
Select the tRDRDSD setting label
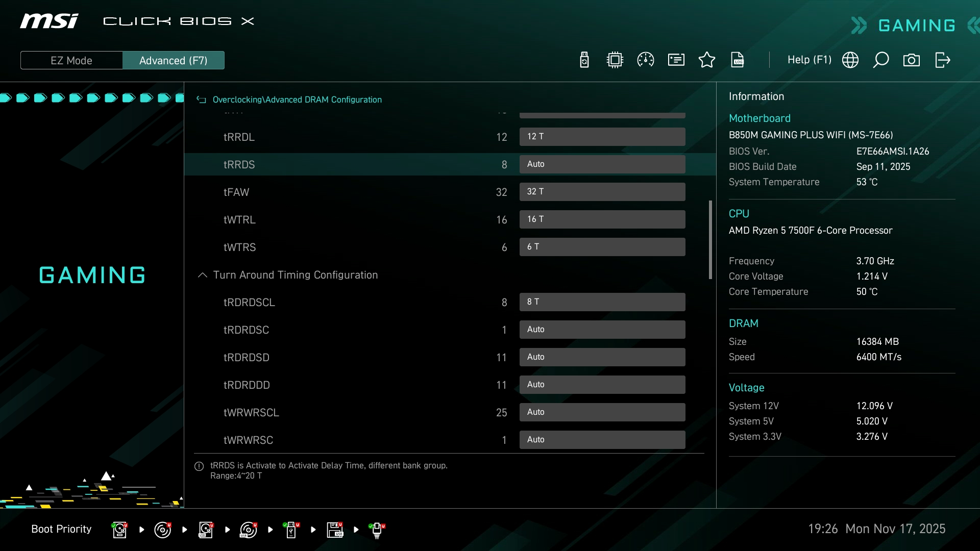click(246, 358)
